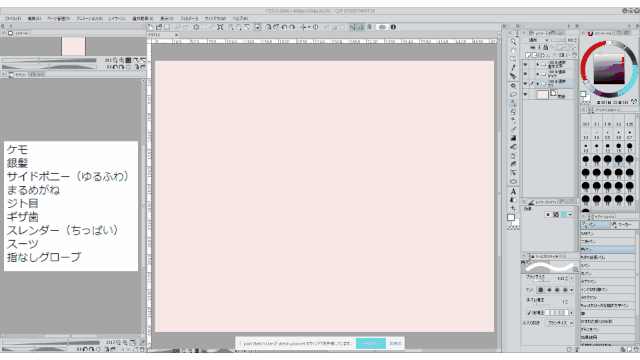This screenshot has width=640, height=360.
Task: Click the layer color effect cyan swatch
Action: 564,215
